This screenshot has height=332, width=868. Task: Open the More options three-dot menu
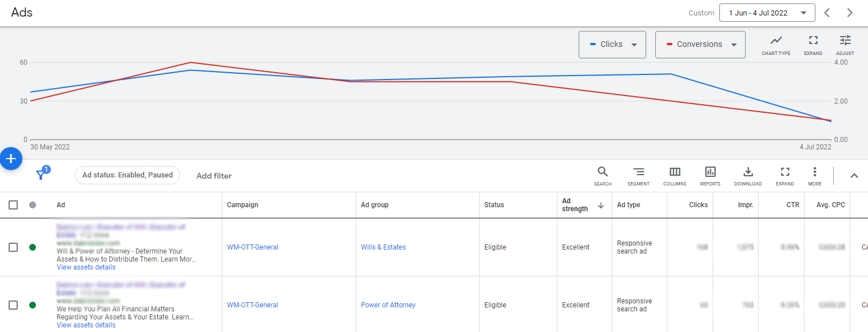coord(814,172)
